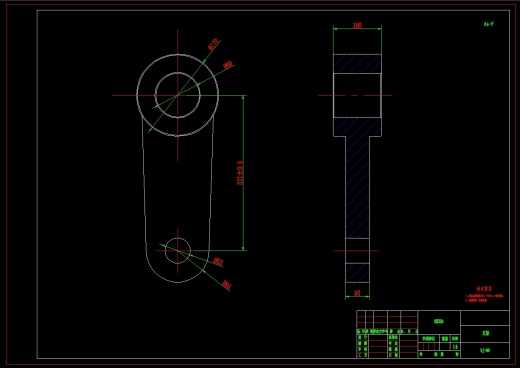Image resolution: width=520 pixels, height=368 pixels.
Task: Select the 100 width dimension text
Action: click(357, 25)
